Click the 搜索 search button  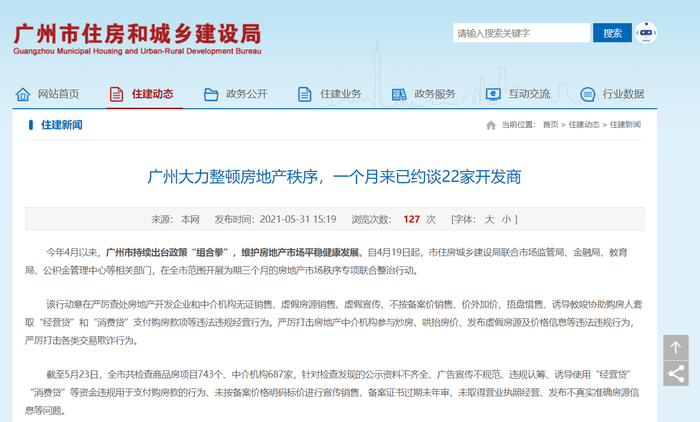click(x=612, y=33)
